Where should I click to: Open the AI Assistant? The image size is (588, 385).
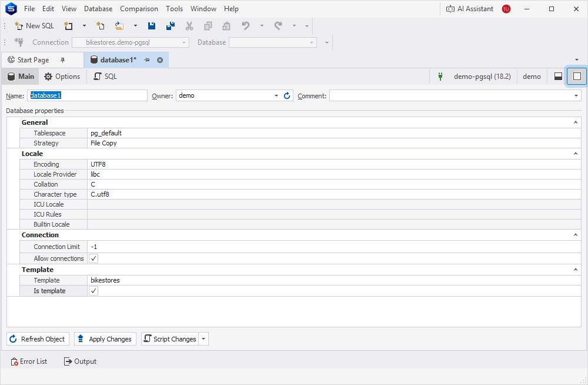[x=469, y=9]
